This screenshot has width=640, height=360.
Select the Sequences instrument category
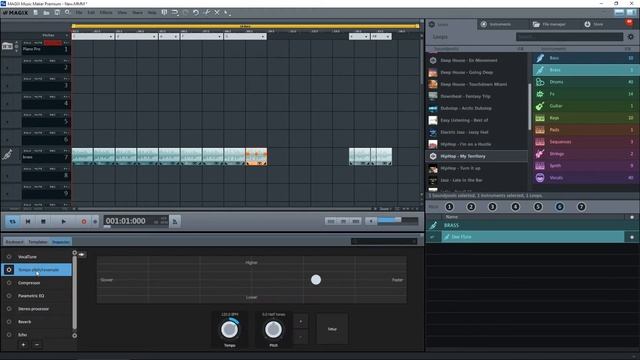586,142
